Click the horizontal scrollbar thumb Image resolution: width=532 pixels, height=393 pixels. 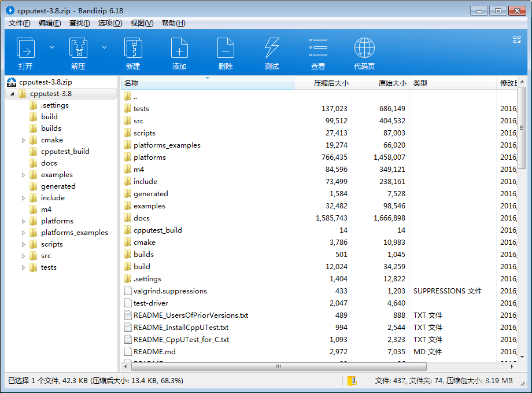pos(279,366)
